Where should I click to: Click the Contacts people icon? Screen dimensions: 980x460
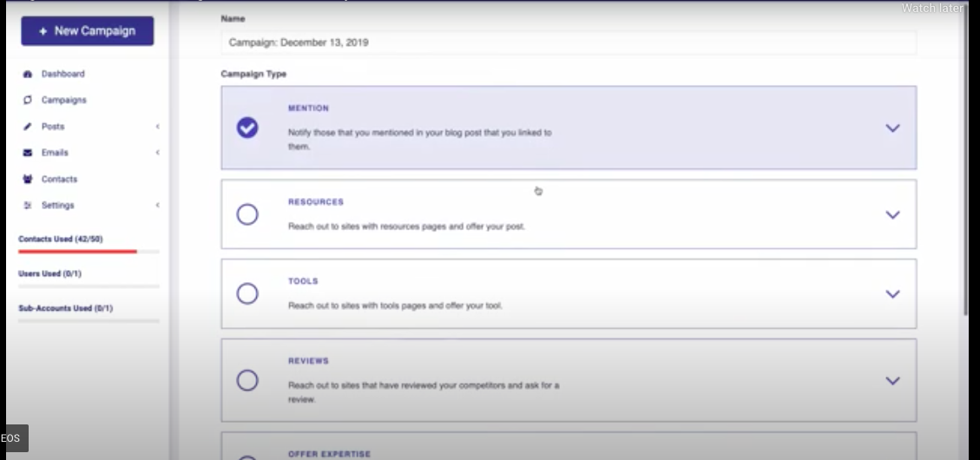pos(28,180)
